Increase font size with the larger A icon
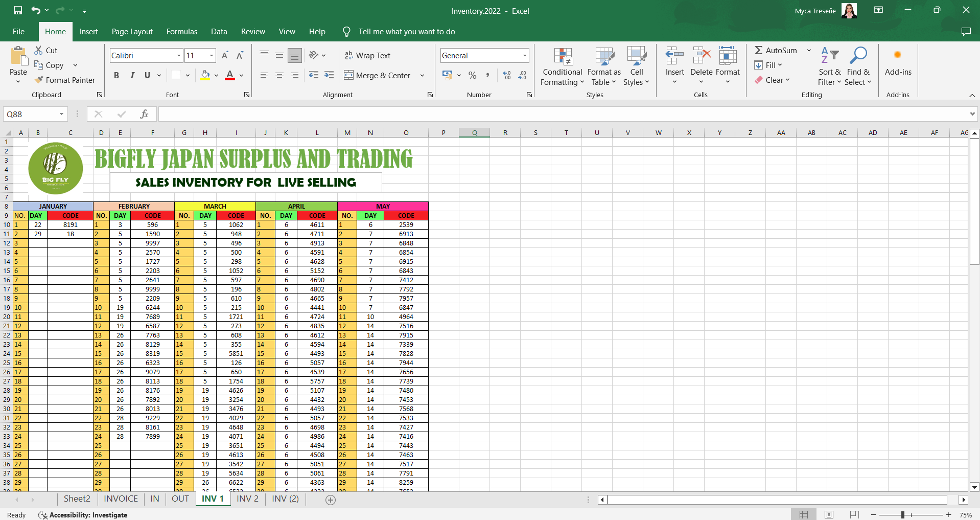980x520 pixels. pyautogui.click(x=225, y=55)
